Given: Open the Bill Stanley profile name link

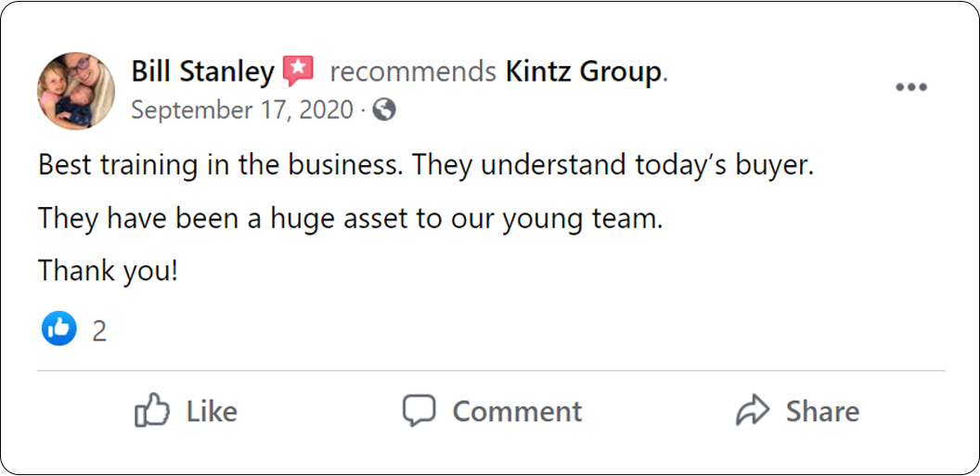Looking at the screenshot, I should (202, 71).
